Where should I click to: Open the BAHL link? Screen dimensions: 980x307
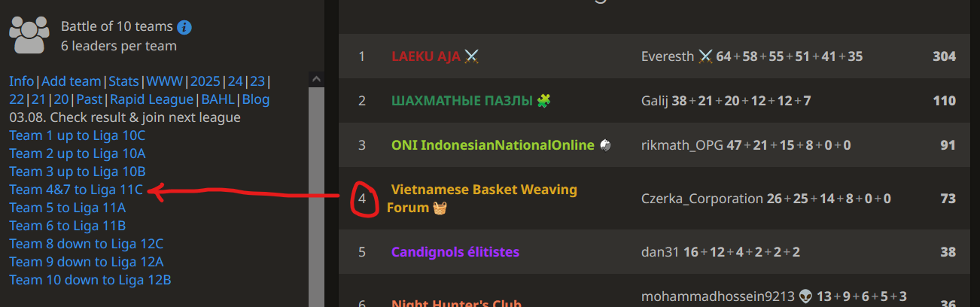pos(218,99)
